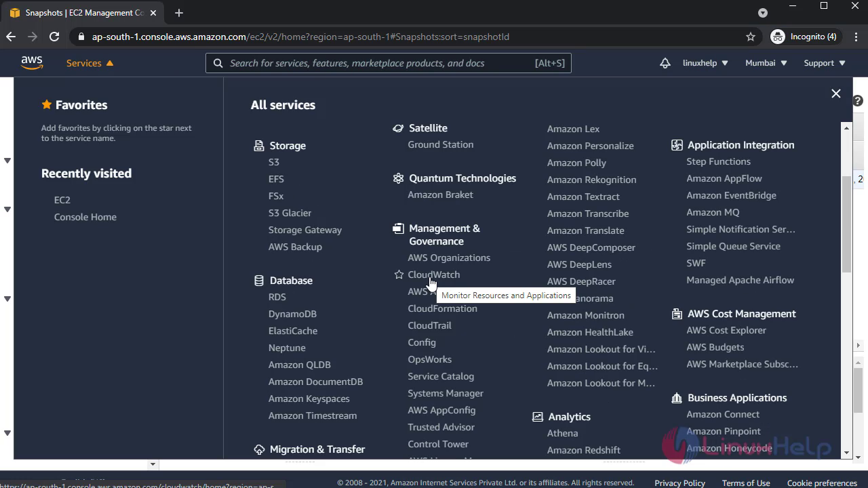Reload the browser page
The height and width of the screenshot is (488, 868).
54,37
